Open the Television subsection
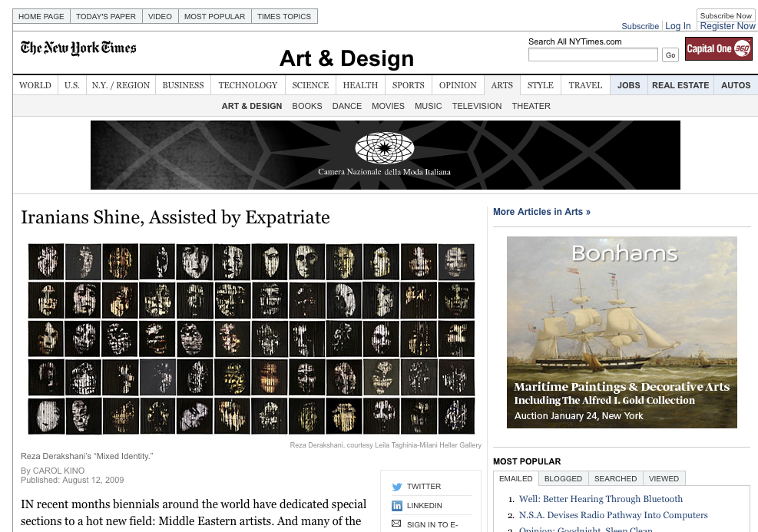The image size is (758, 532). pyautogui.click(x=477, y=106)
